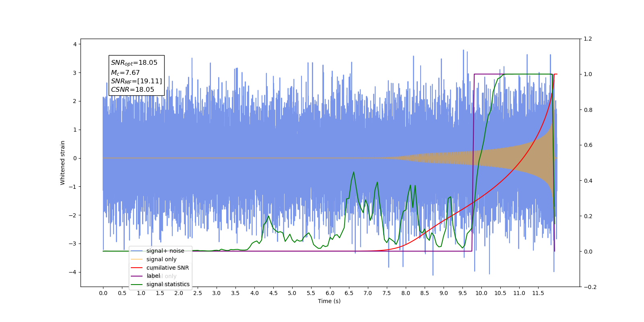Click the green peak near 6.6 seconds
This screenshot has width=644, height=322.
(x=353, y=172)
